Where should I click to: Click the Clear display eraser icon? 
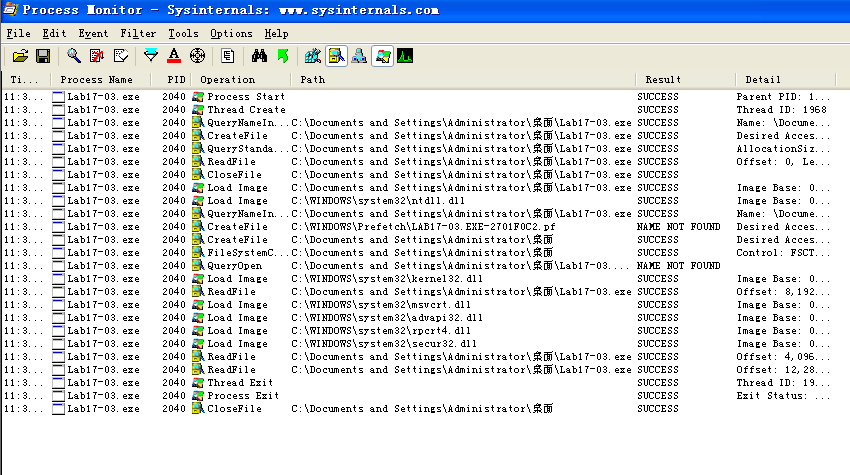click(120, 56)
